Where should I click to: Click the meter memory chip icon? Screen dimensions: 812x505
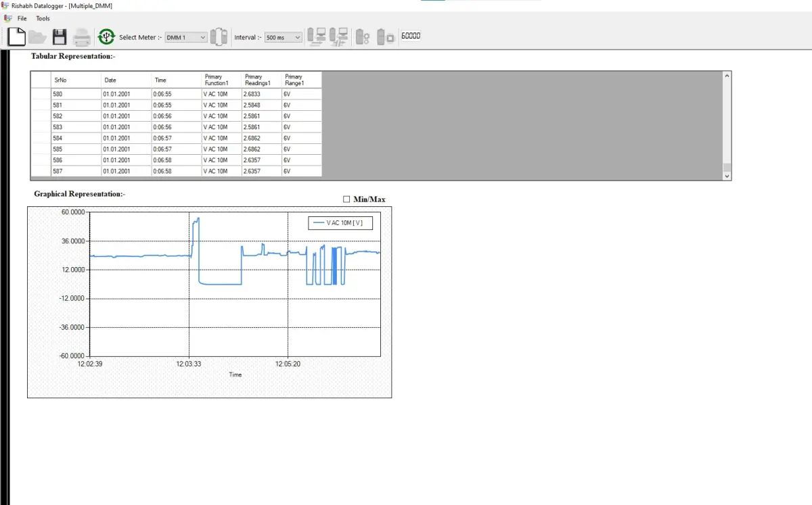point(385,37)
